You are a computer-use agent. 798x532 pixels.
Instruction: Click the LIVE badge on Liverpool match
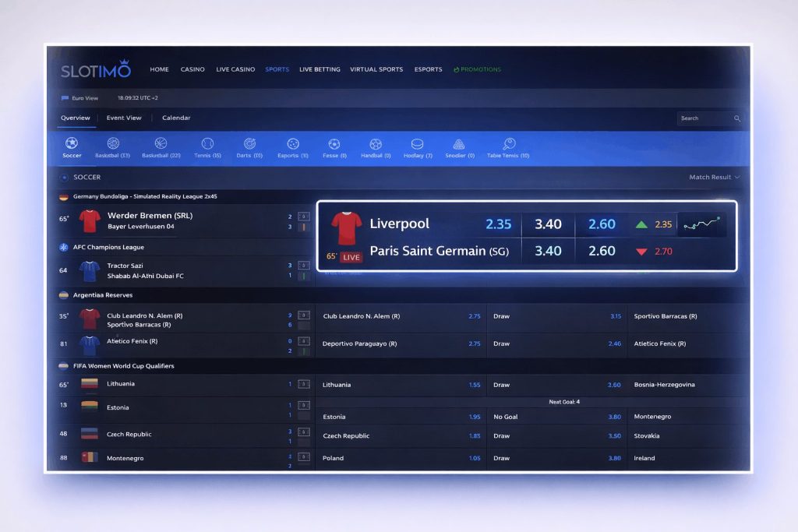[351, 257]
